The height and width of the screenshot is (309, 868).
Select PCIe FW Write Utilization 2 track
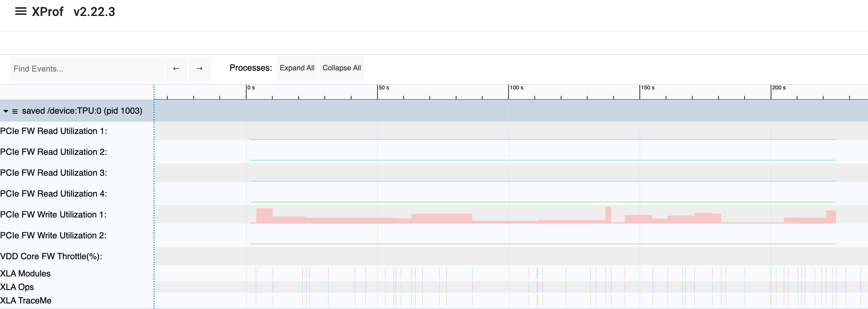click(x=53, y=236)
